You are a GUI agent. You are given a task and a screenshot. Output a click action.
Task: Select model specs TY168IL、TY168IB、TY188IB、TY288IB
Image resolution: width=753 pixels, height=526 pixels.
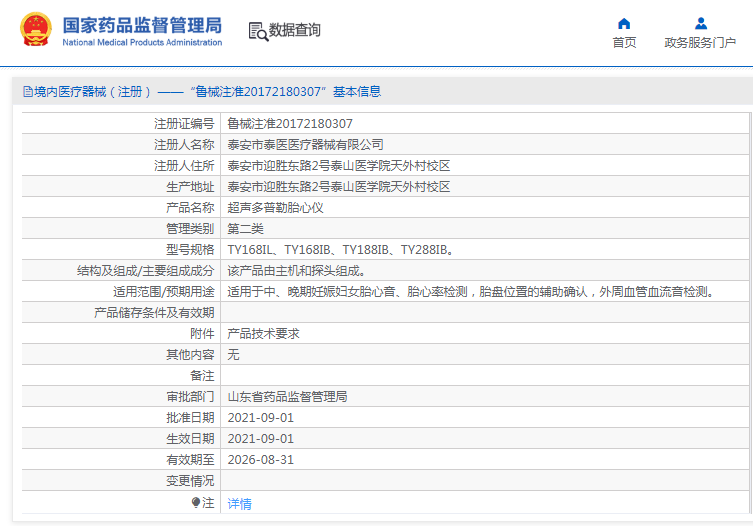click(340, 250)
